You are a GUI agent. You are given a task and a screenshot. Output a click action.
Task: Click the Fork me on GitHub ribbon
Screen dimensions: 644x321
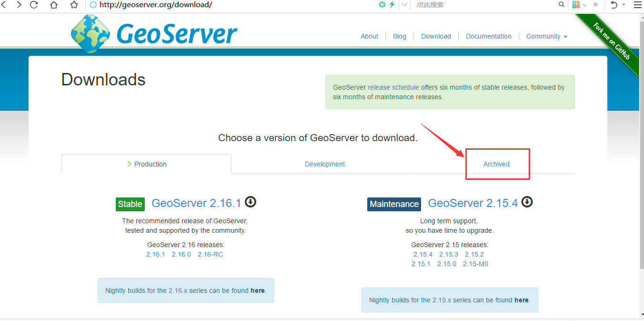[612, 41]
